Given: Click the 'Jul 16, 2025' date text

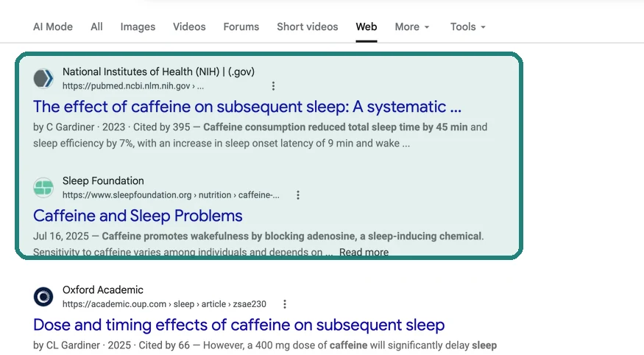Looking at the screenshot, I should [61, 236].
